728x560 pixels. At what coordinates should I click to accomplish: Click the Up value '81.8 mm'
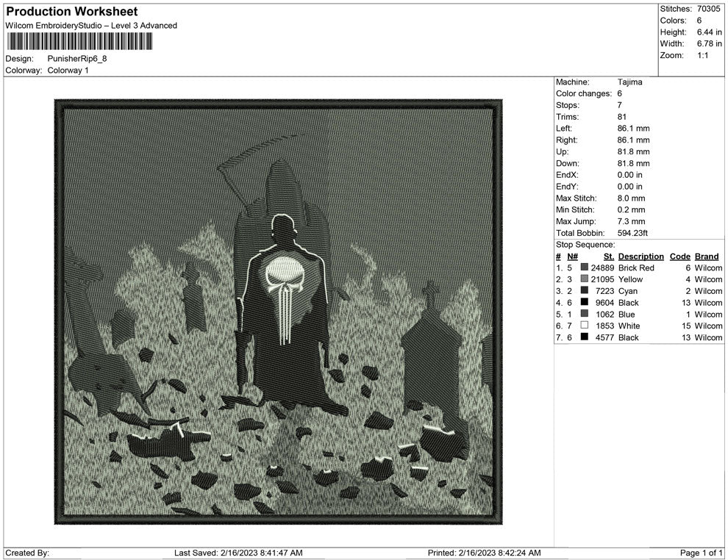[633, 151]
